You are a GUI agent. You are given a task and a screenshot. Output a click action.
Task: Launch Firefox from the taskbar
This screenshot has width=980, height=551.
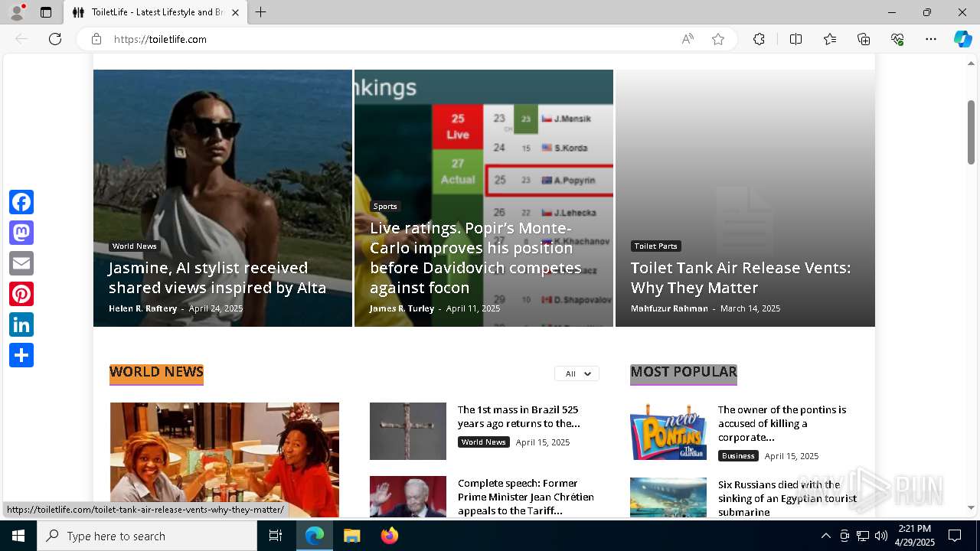(x=390, y=536)
